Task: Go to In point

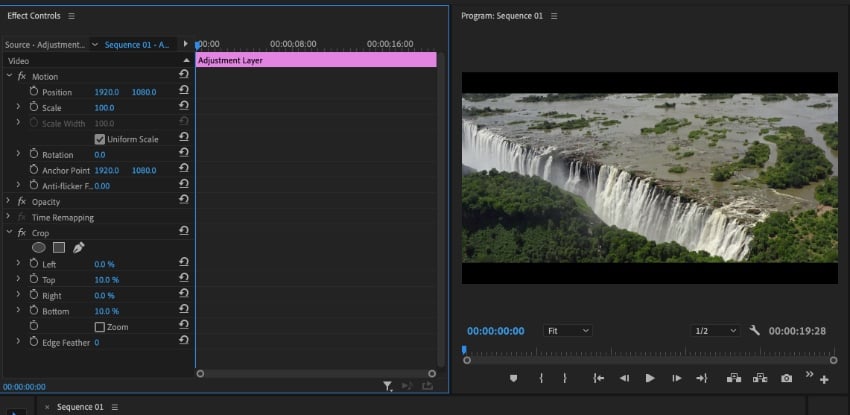Action: (x=598, y=378)
